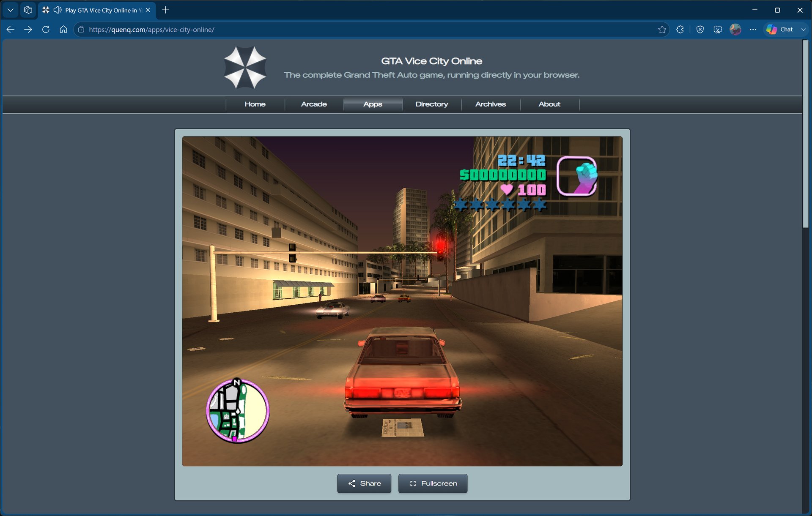Viewport: 812px width, 516px height.
Task: Click the red car in game
Action: point(403,373)
